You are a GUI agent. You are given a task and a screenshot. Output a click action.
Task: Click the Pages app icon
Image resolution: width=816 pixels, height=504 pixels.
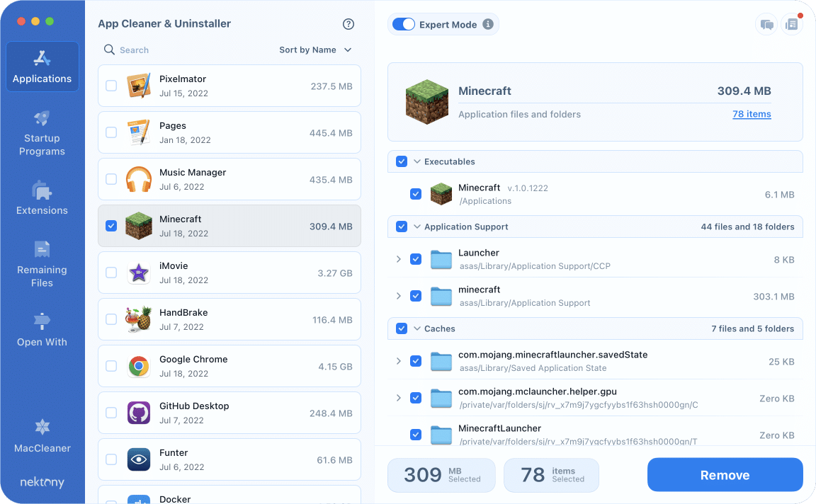click(x=139, y=132)
